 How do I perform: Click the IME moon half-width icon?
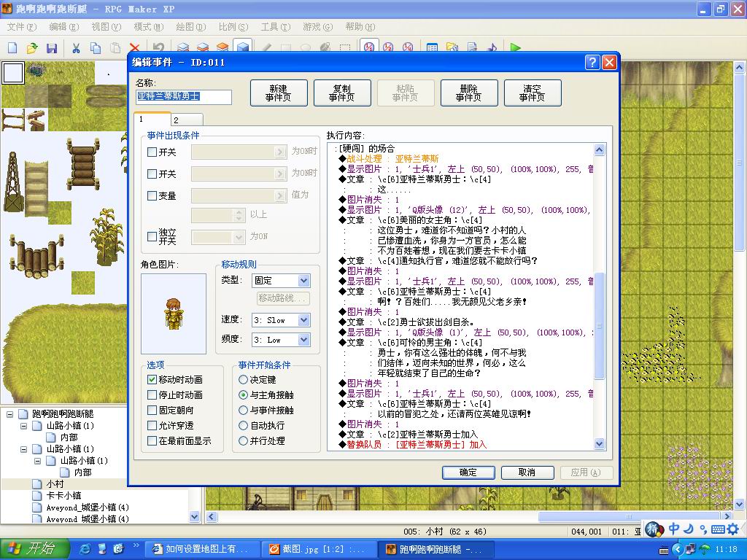coord(688,529)
